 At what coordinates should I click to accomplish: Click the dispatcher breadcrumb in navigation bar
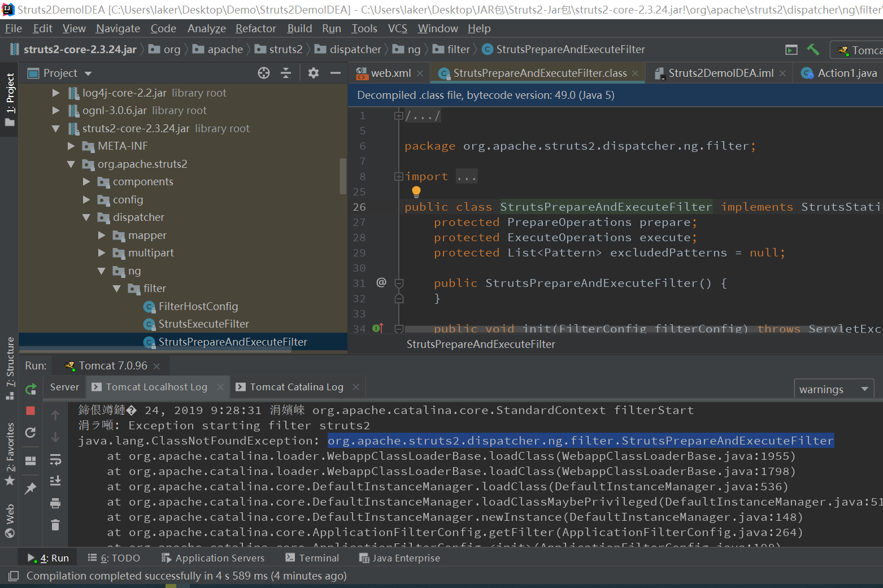click(x=349, y=50)
